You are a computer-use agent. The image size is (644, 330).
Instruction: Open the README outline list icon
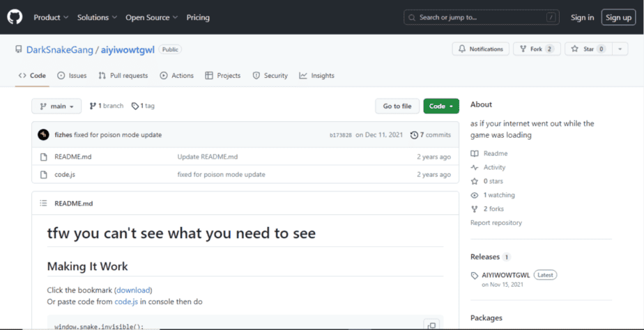pos(43,203)
